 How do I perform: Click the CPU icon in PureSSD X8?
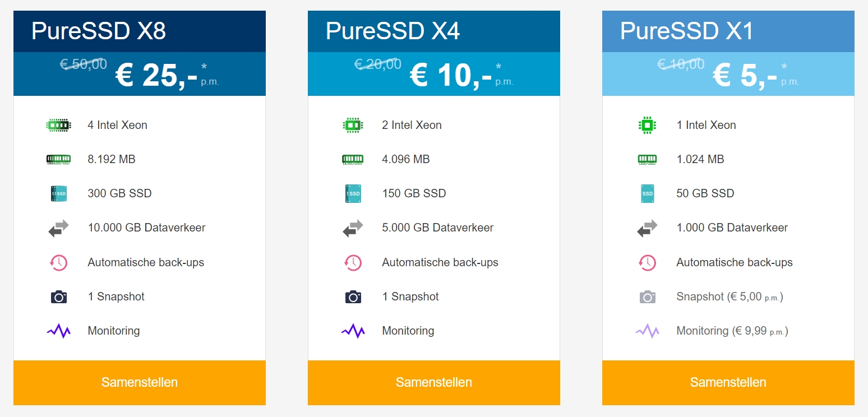58,125
